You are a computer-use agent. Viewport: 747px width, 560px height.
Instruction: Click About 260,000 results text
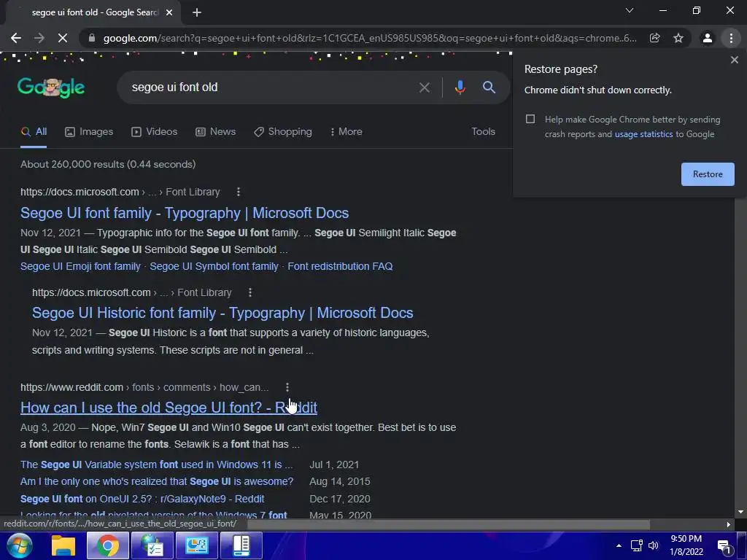(x=108, y=165)
